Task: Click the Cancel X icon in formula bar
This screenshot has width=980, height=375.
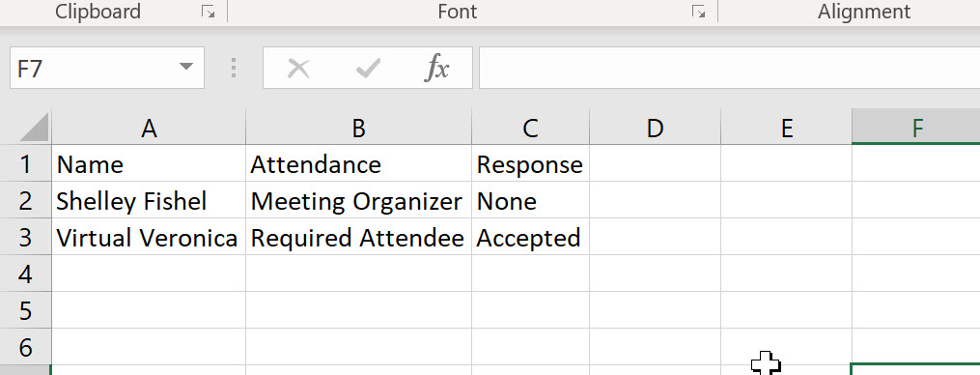Action: coord(298,69)
